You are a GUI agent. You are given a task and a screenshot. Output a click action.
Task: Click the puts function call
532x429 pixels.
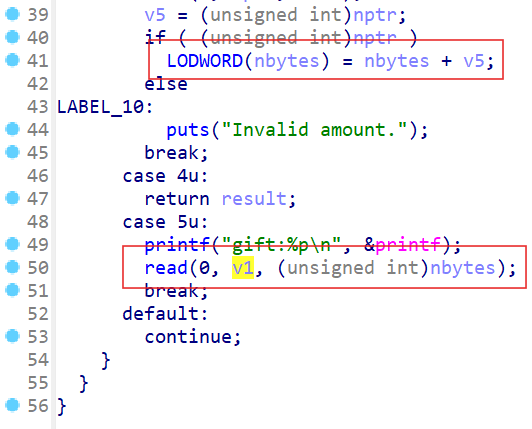pos(188,130)
